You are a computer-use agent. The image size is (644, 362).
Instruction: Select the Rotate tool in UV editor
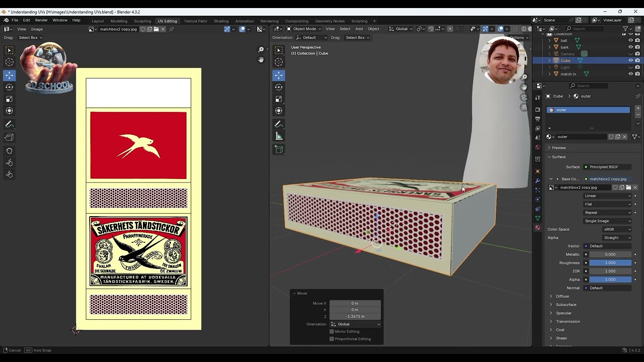coord(9,87)
